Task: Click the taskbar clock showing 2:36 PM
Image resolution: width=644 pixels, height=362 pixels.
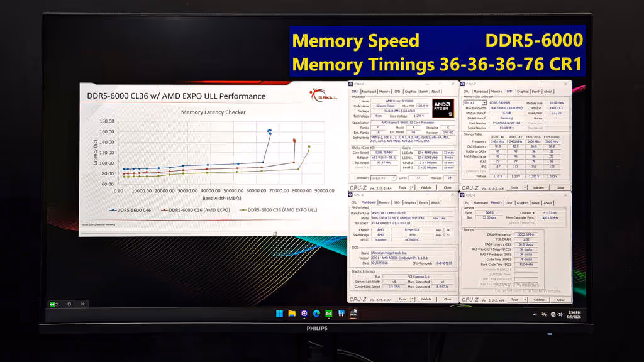Action: coord(574,314)
